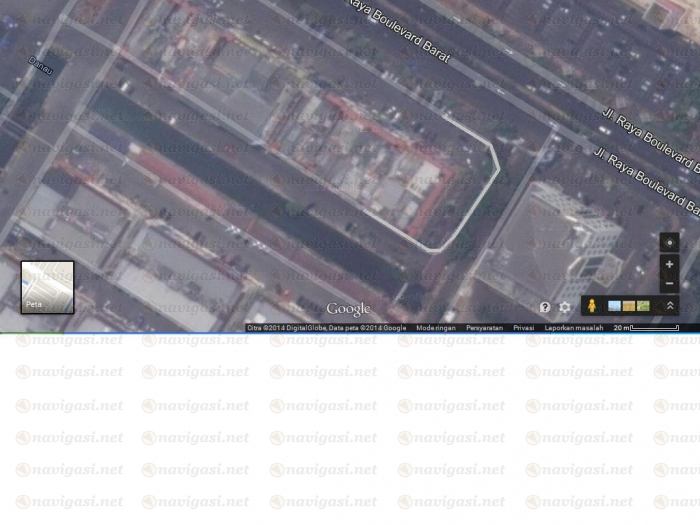
Task: Open the Privasi link
Action: tap(523, 327)
